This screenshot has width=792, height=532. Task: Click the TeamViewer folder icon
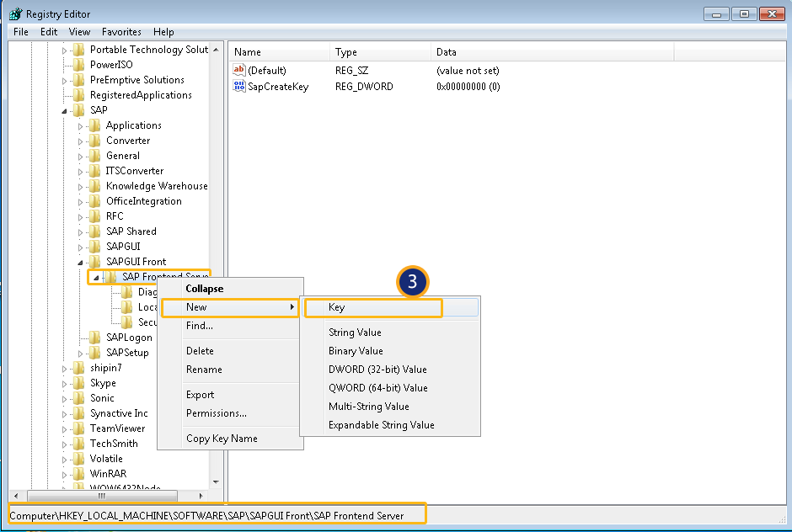79,428
